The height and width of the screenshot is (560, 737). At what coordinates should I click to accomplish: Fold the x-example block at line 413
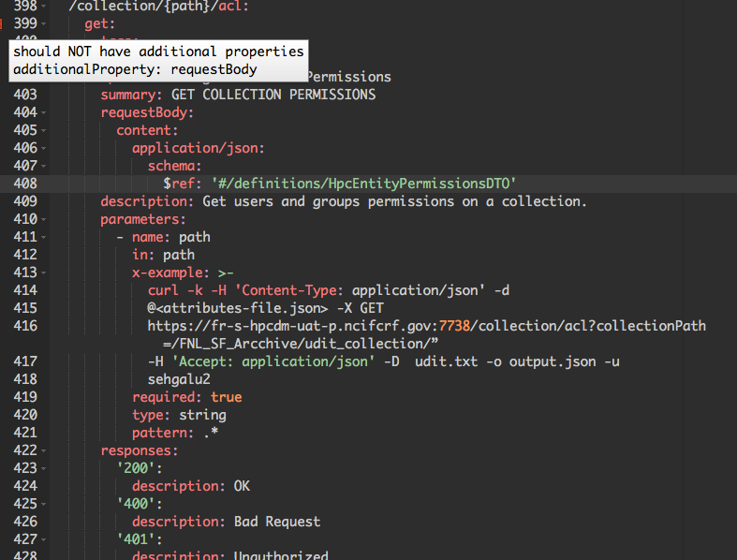coord(44,273)
